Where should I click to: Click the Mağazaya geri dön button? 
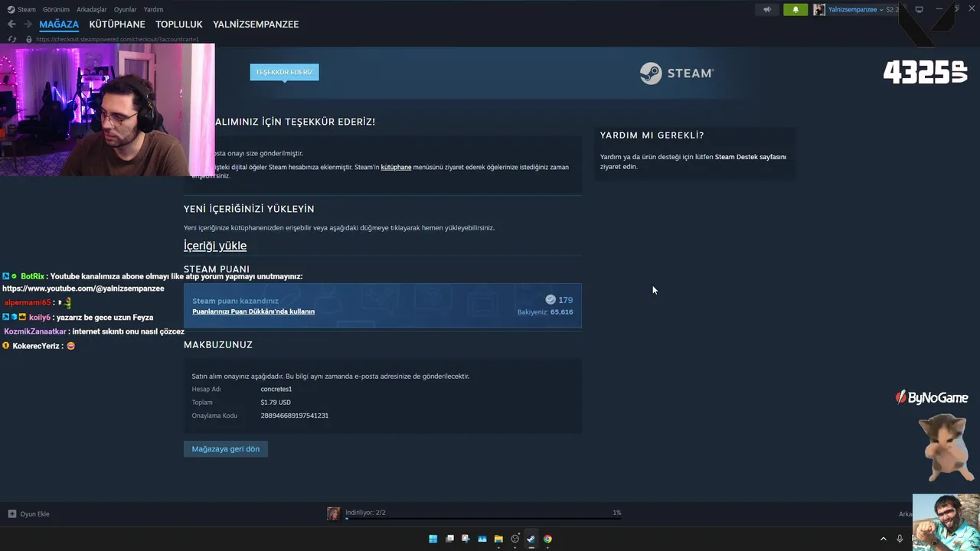pyautogui.click(x=226, y=449)
